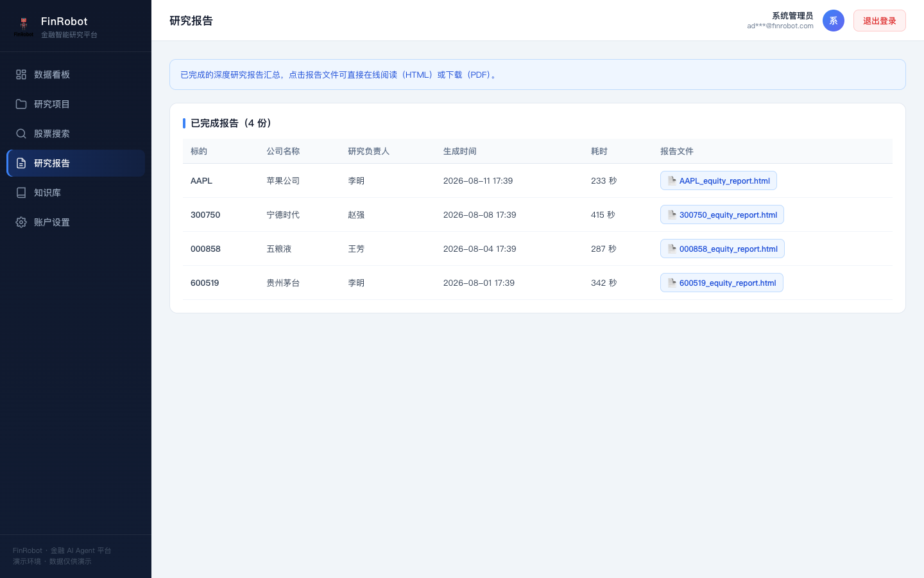Image resolution: width=924 pixels, height=578 pixels.
Task: Open the 数据看板 menu item
Action: click(76, 74)
